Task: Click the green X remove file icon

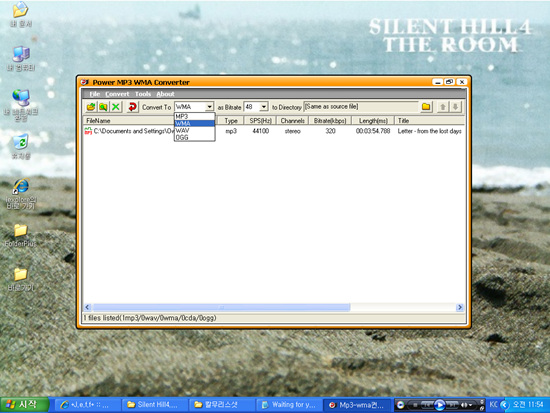Action: (x=116, y=107)
